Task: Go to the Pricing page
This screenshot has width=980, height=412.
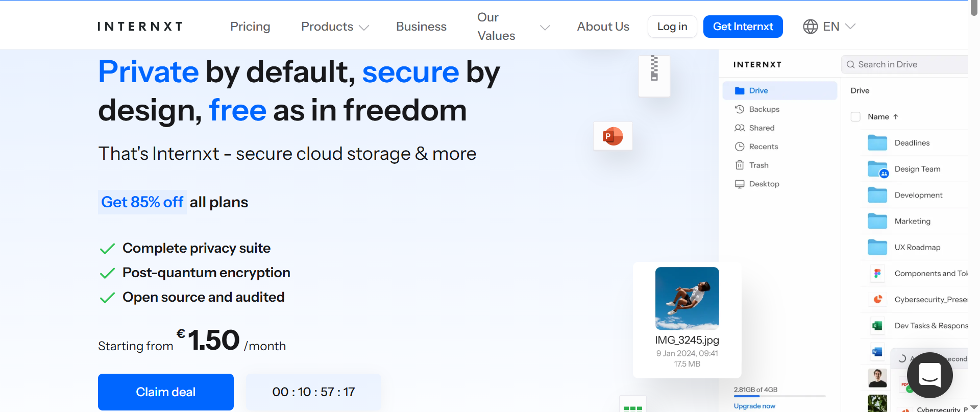Action: 250,27
